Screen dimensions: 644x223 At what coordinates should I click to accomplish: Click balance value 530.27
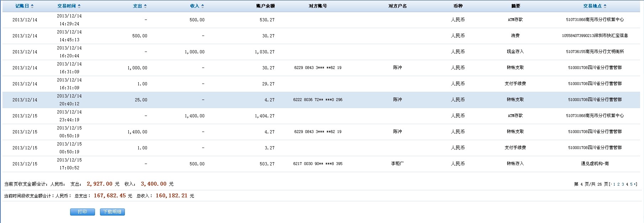267,20
